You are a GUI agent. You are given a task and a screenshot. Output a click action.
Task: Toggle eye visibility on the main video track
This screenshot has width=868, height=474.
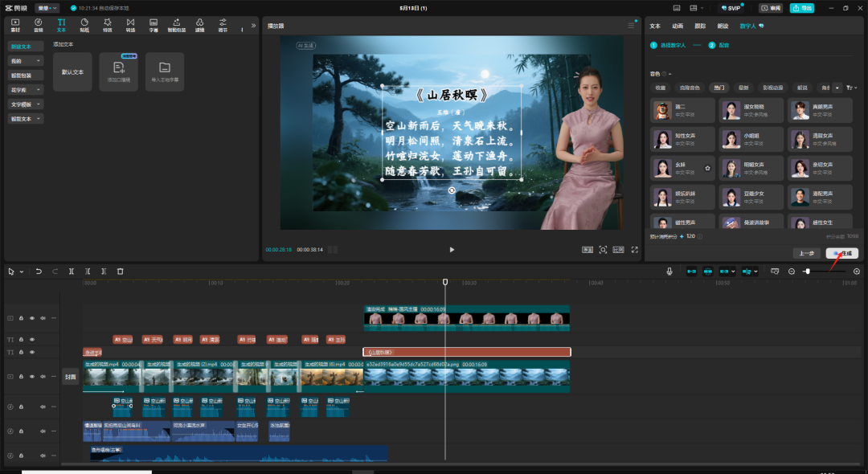32,376
